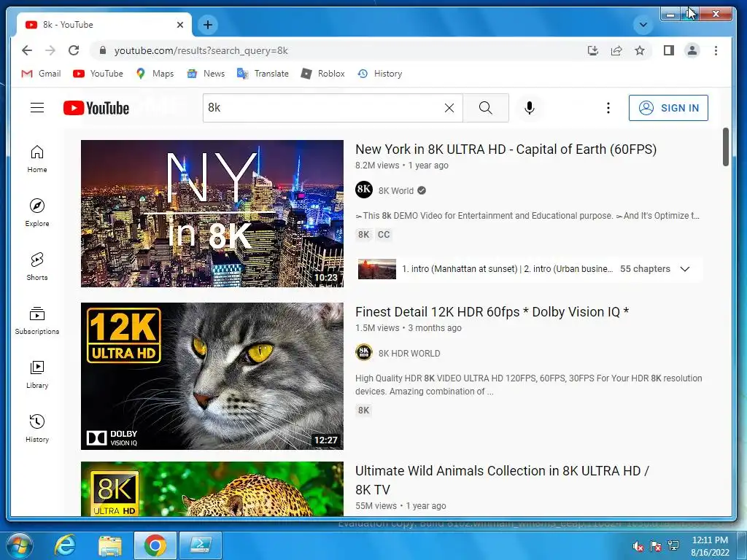This screenshot has width=747, height=560.
Task: Click the leopard 8K thumbnail
Action: [212, 489]
